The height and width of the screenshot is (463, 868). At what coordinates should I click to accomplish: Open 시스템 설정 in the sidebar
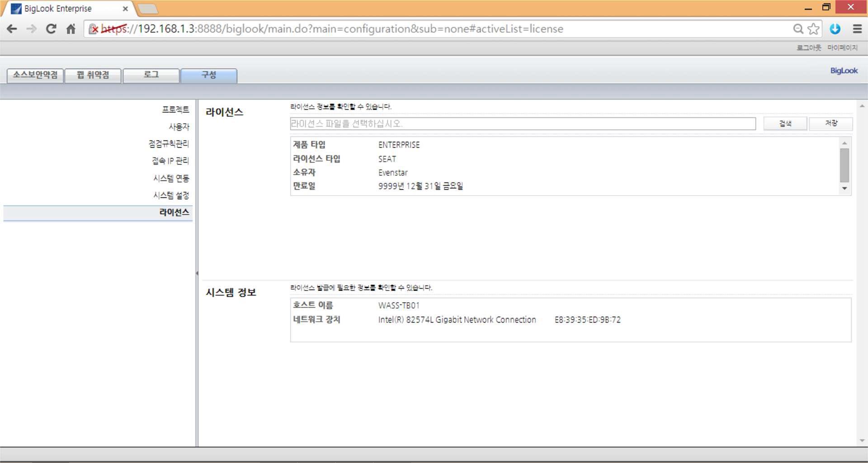coord(171,195)
